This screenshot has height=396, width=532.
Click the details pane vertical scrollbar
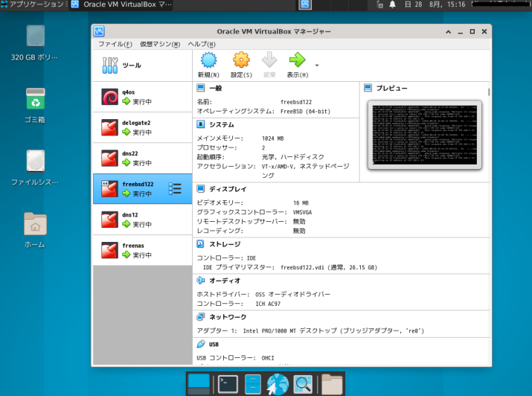[489, 92]
